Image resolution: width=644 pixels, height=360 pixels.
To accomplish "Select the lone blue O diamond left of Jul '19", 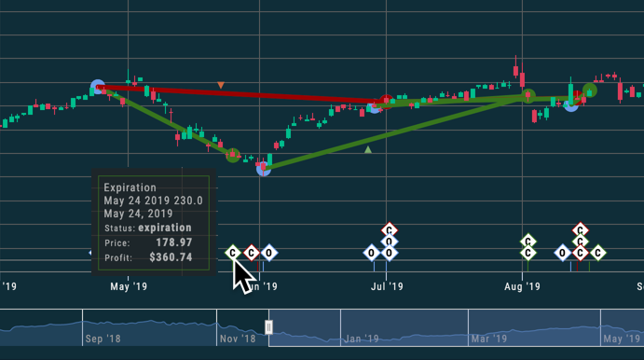I will click(x=371, y=253).
